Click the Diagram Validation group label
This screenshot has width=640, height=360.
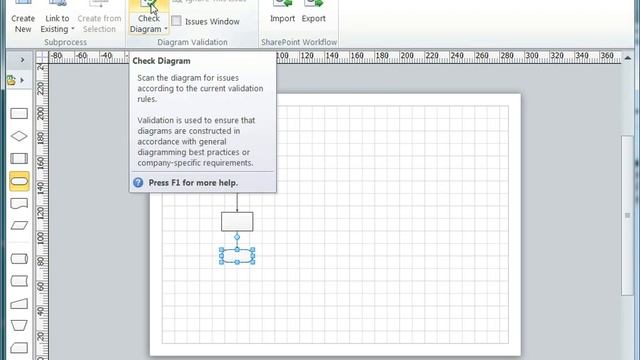tap(192, 42)
